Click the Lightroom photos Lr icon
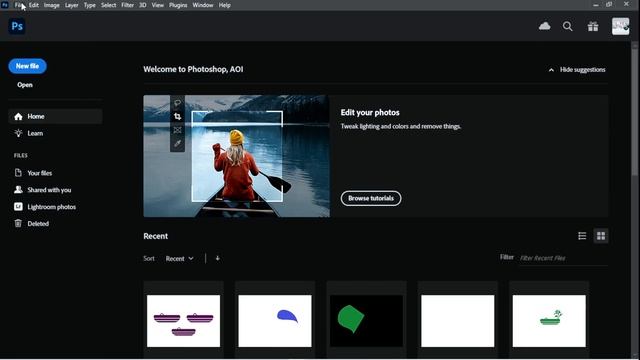Viewport: 640px width, 360px height. [18, 207]
